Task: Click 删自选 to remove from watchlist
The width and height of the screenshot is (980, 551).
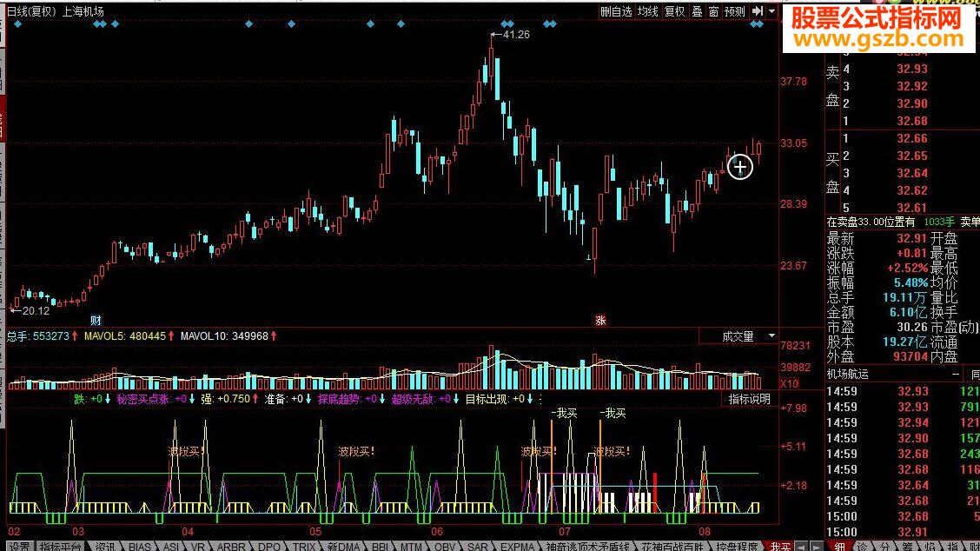Action: (x=616, y=11)
